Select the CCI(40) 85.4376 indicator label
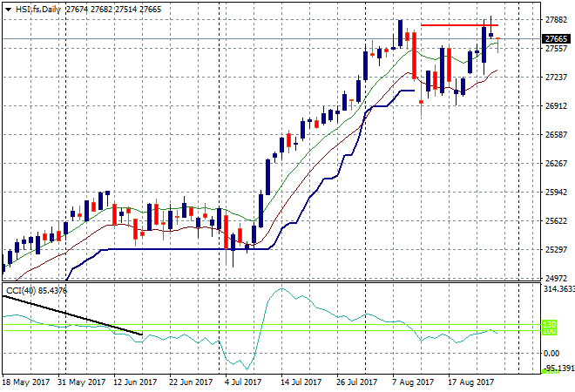 (37, 291)
